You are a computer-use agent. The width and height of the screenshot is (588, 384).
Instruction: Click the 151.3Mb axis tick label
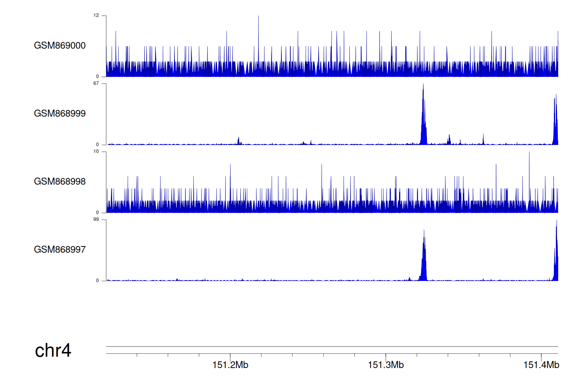tap(386, 365)
